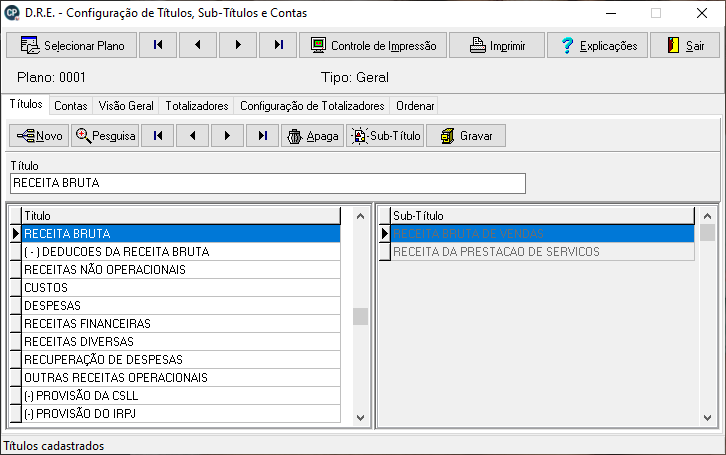Click sub-title list scroll down arrow
Viewport: 726px width, 455px height.
pyautogui.click(x=707, y=418)
